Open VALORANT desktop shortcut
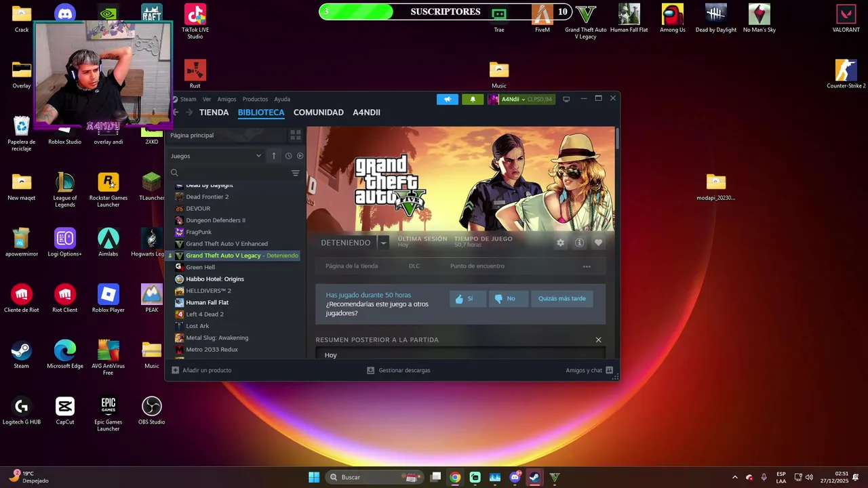Viewport: 868px width, 488px height. (x=846, y=18)
